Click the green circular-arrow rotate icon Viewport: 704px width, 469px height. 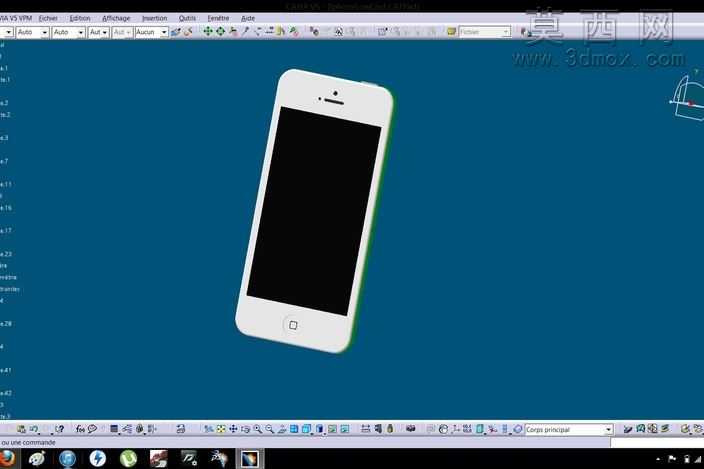click(x=220, y=31)
